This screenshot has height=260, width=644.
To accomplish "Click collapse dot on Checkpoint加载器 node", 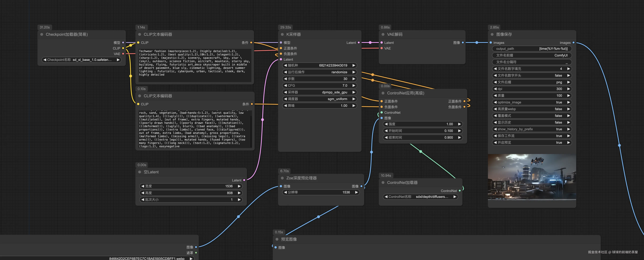I will [42, 34].
